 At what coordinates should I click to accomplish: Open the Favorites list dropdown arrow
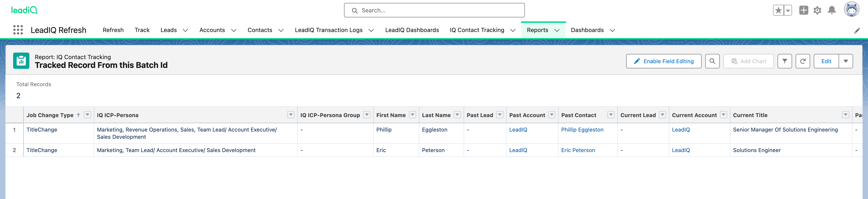tap(788, 10)
